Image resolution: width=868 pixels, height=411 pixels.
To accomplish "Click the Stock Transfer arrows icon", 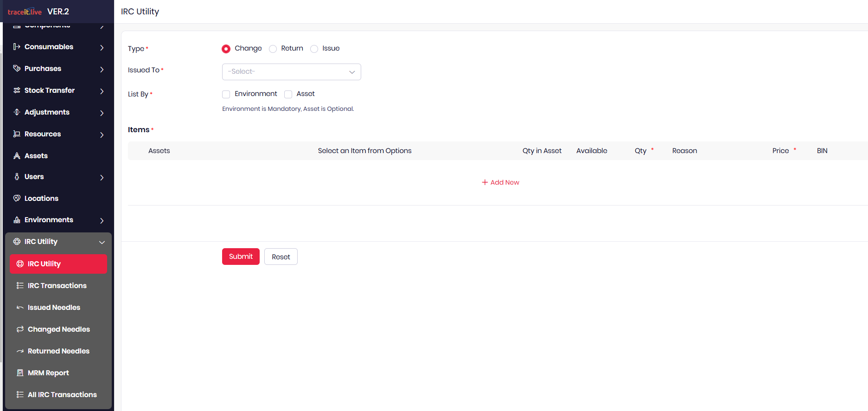I will pyautogui.click(x=17, y=90).
